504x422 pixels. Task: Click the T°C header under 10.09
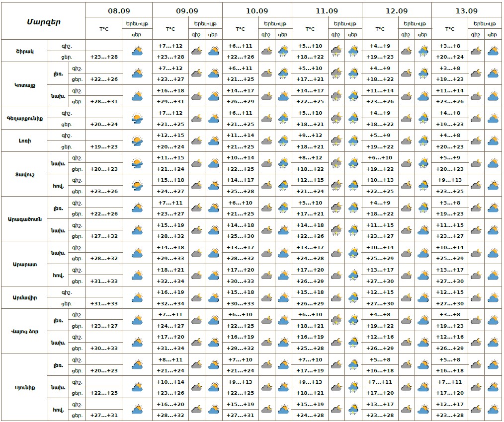(240, 29)
